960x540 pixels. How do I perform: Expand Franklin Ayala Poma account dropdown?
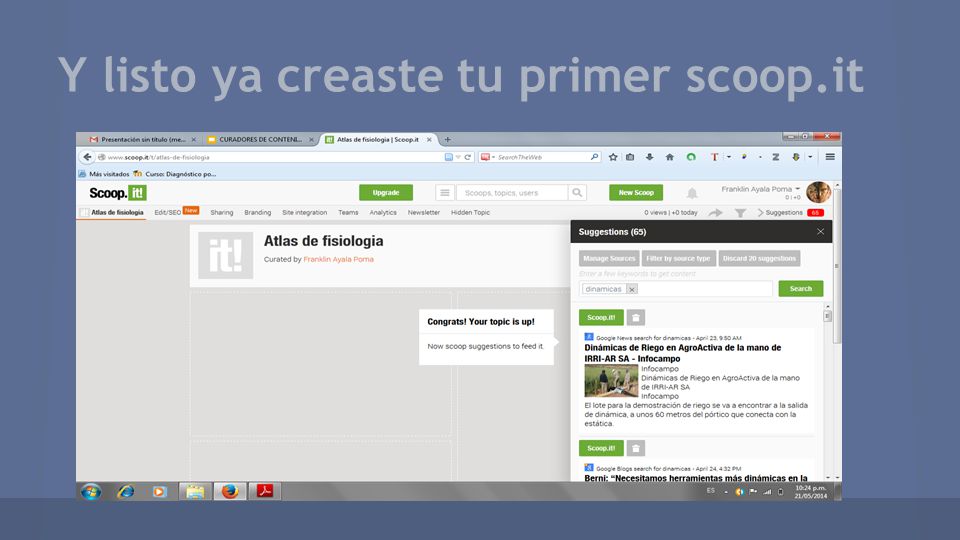click(x=798, y=189)
